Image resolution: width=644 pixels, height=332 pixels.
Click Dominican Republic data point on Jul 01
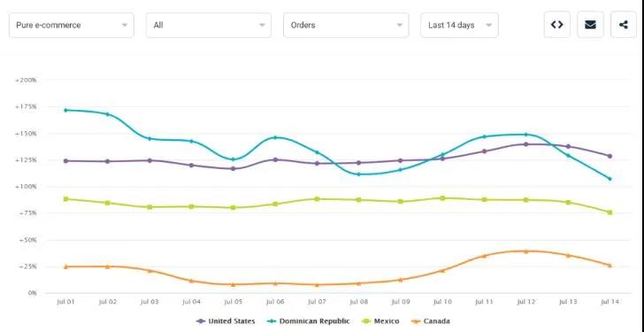coord(65,110)
